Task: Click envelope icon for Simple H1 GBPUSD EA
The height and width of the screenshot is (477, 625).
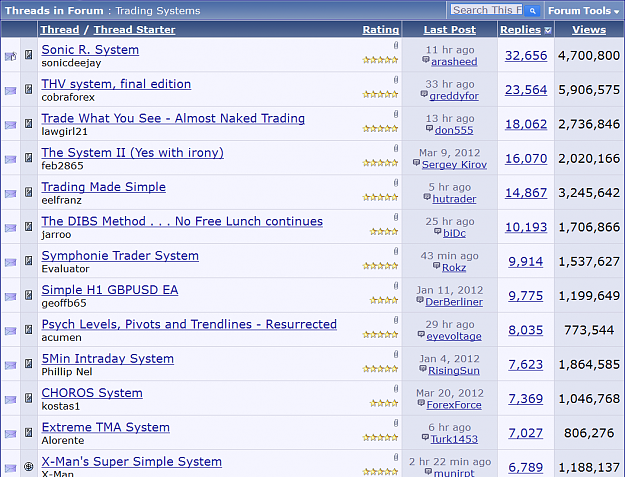Action: click(x=11, y=296)
